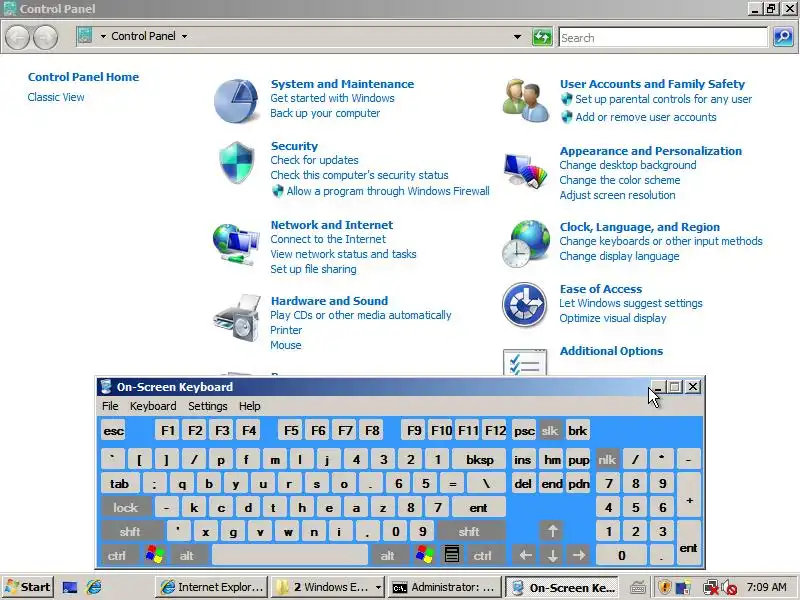Switch to Administrator command prompt taskbar button
800x600 pixels.
[443, 587]
